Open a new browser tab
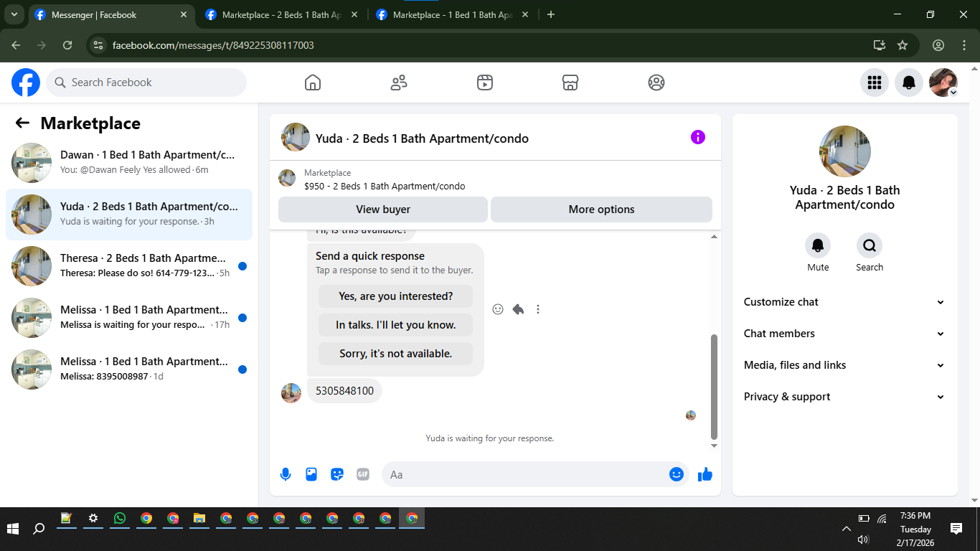Viewport: 980px width, 551px height. coord(551,14)
